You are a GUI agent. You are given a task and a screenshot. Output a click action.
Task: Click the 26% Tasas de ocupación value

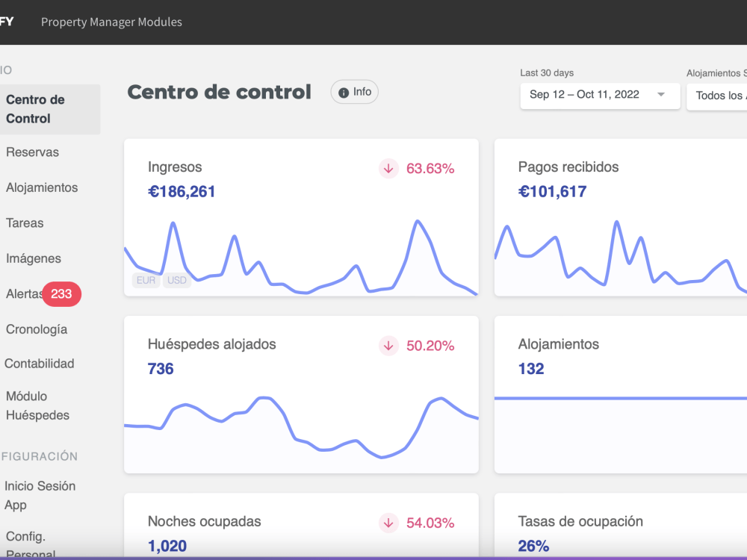[x=533, y=546]
